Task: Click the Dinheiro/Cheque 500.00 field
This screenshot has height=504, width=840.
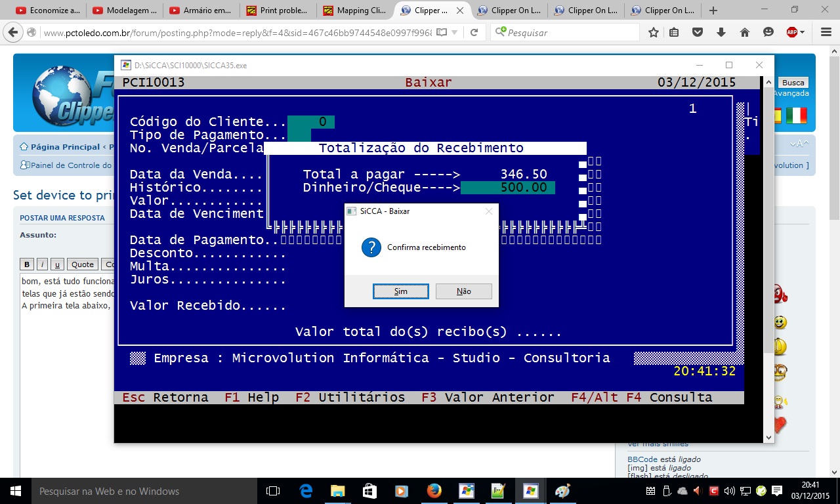Action: click(508, 188)
